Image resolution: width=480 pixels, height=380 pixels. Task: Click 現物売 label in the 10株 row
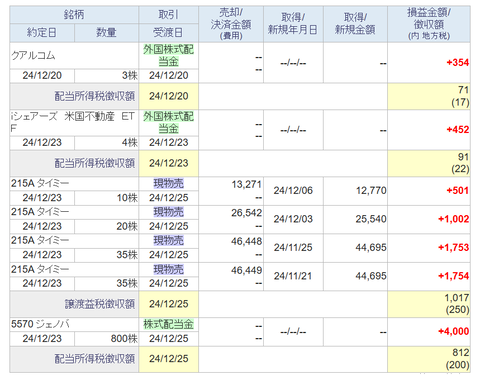(x=168, y=184)
